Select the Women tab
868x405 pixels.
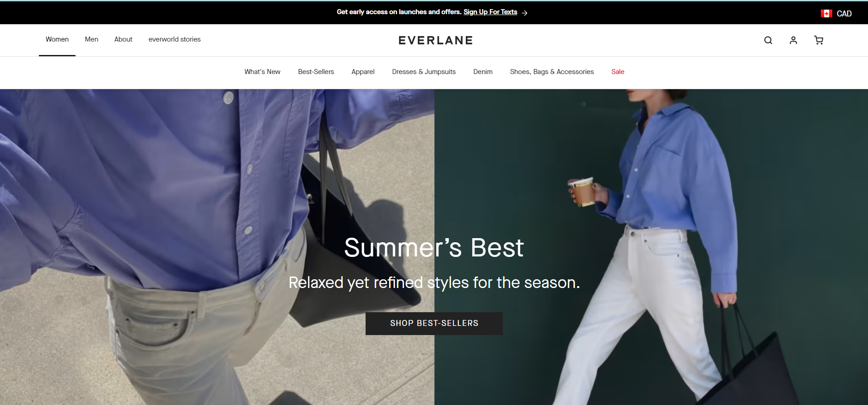point(57,39)
